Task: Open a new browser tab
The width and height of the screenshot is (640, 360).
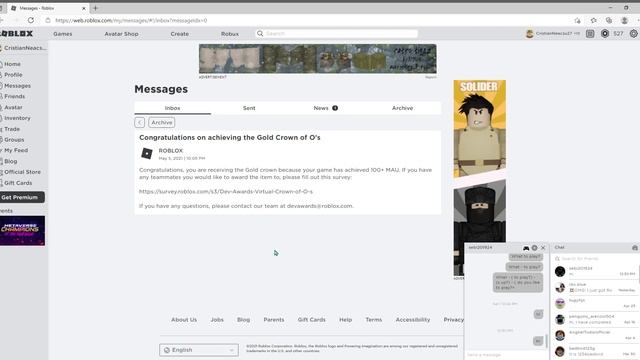Action: pos(96,8)
